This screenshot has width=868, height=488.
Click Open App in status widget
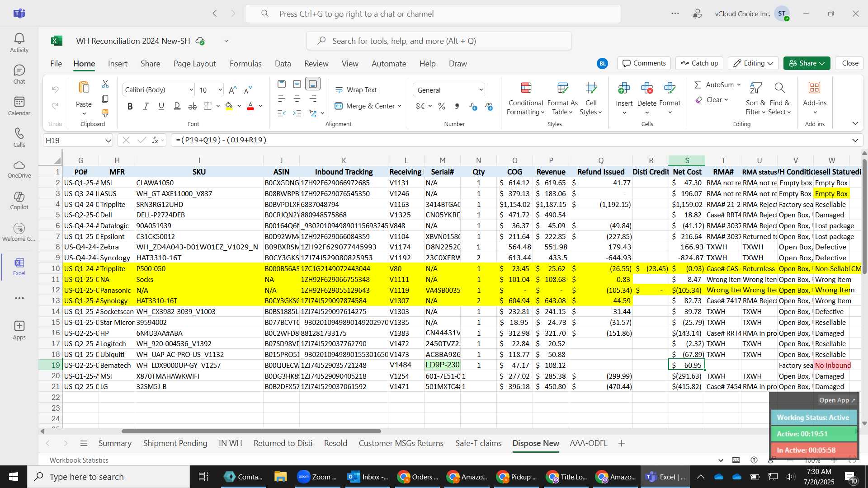[837, 400]
